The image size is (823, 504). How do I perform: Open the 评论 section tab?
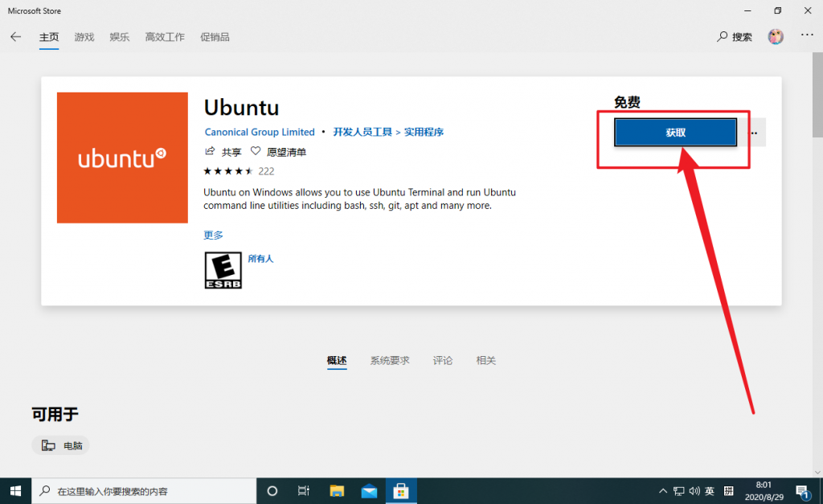[443, 361]
